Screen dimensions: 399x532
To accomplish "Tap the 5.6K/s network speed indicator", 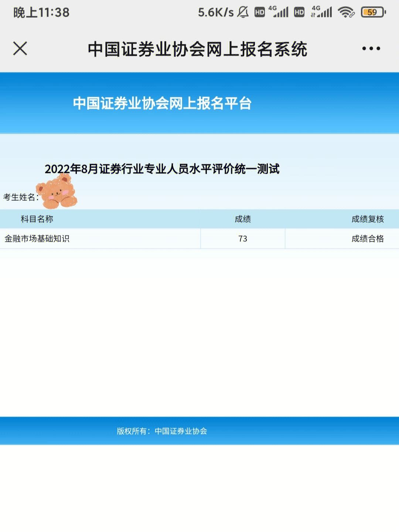I will point(215,12).
